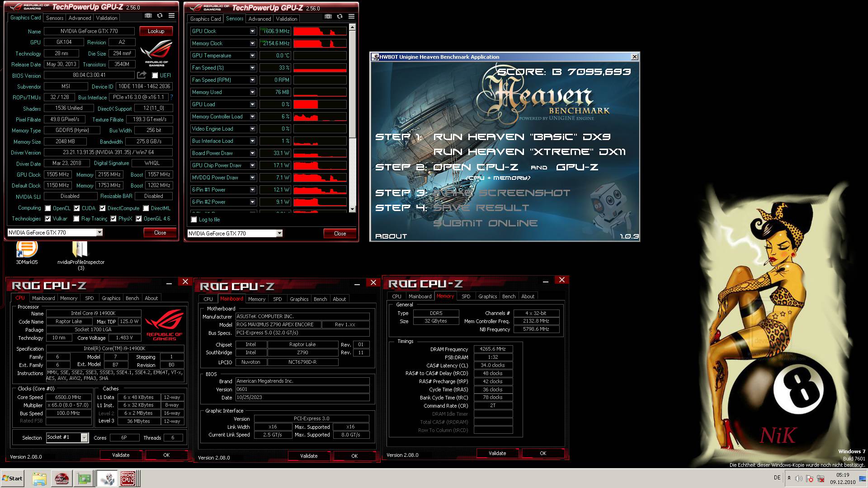This screenshot has height=488, width=868.
Task: Minimize the ROG CPU-Z CPU tab window
Action: pos(169,283)
